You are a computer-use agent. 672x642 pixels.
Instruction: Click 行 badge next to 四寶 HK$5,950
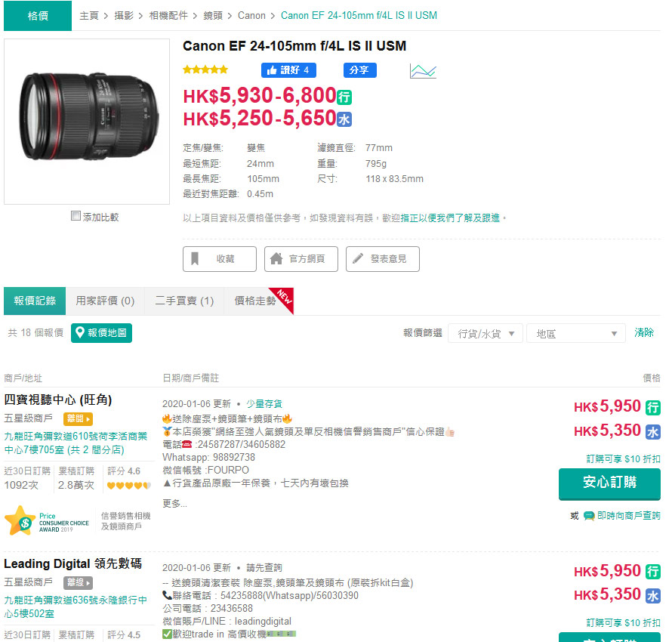(x=653, y=407)
